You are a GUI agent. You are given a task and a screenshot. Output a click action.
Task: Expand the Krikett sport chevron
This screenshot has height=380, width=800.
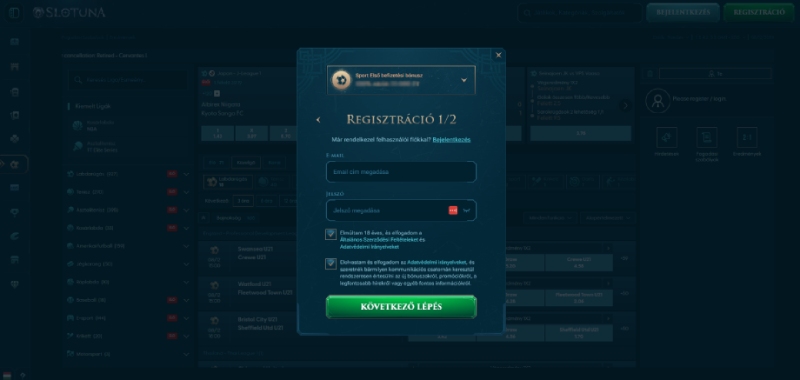tap(186, 336)
